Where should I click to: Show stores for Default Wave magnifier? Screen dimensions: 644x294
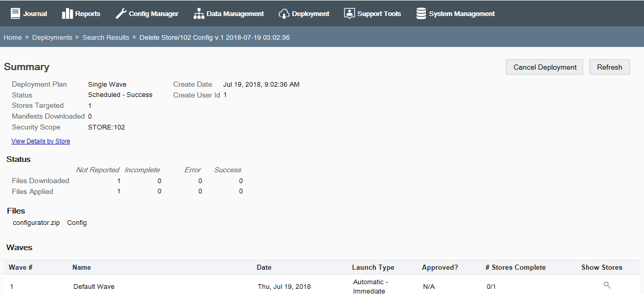click(607, 285)
